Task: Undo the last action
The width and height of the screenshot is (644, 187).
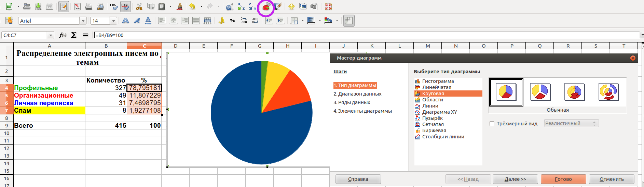Action: pyautogui.click(x=192, y=7)
